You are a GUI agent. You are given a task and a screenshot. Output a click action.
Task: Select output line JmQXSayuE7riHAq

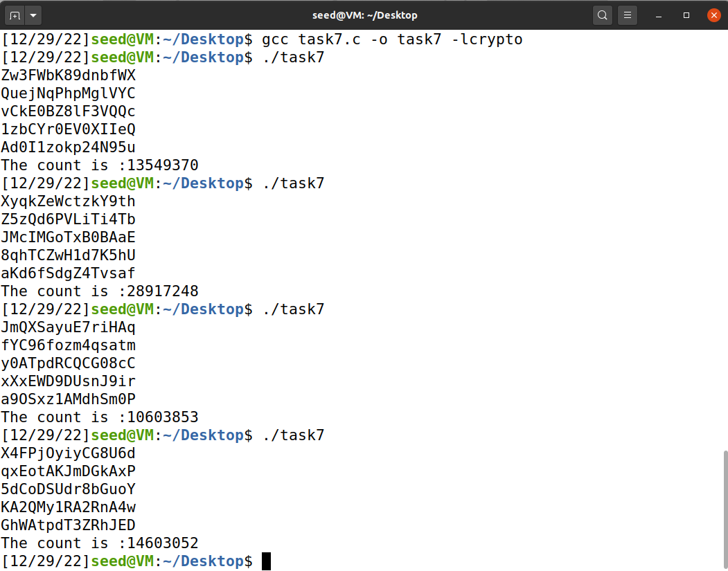(x=69, y=327)
